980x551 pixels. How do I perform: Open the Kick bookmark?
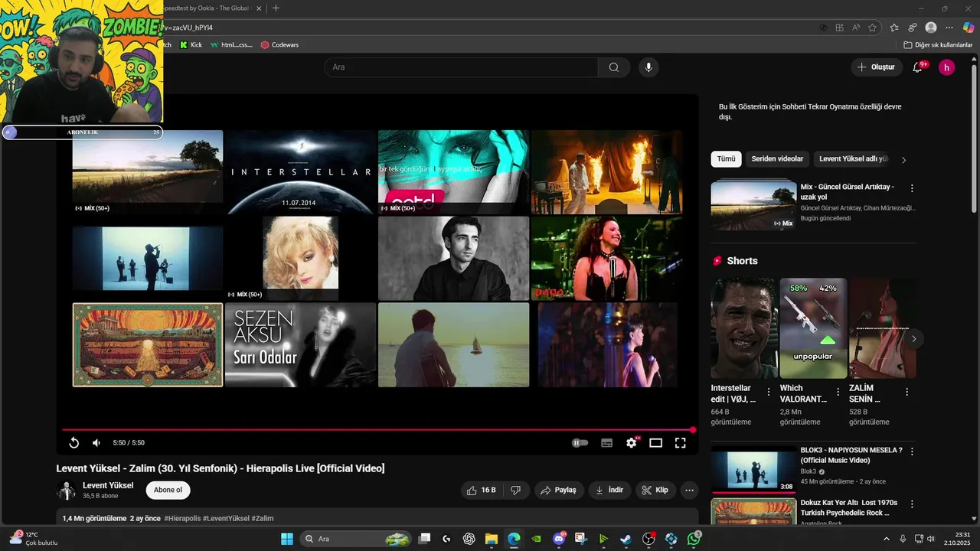pos(191,45)
